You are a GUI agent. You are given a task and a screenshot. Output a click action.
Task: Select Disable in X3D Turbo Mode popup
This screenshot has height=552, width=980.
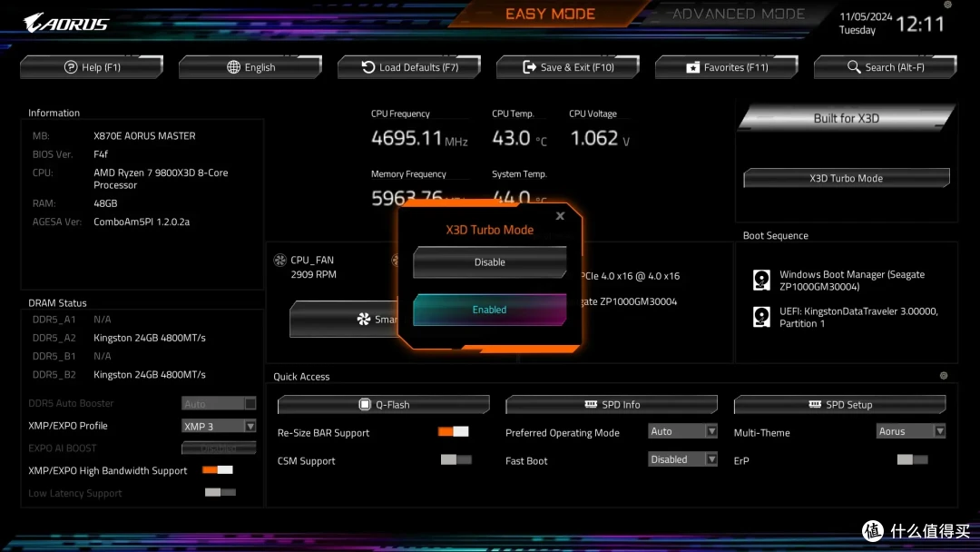(x=489, y=262)
